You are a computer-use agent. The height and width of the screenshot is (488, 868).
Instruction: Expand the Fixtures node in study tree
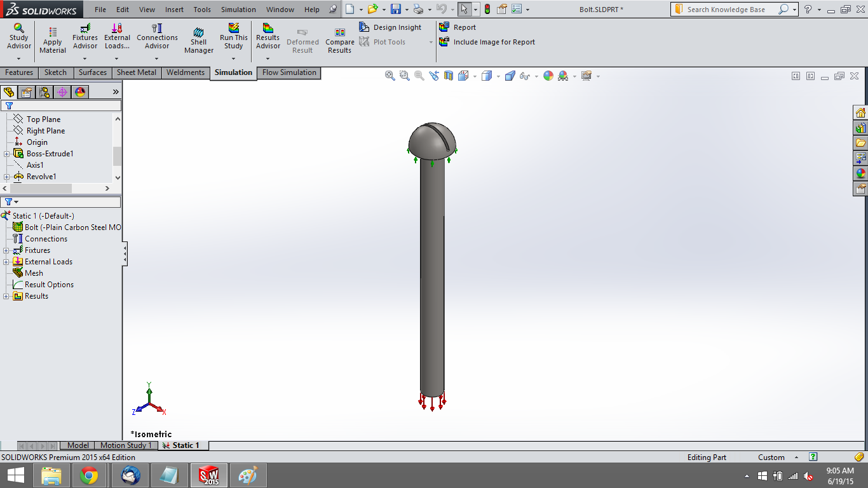coord(6,250)
